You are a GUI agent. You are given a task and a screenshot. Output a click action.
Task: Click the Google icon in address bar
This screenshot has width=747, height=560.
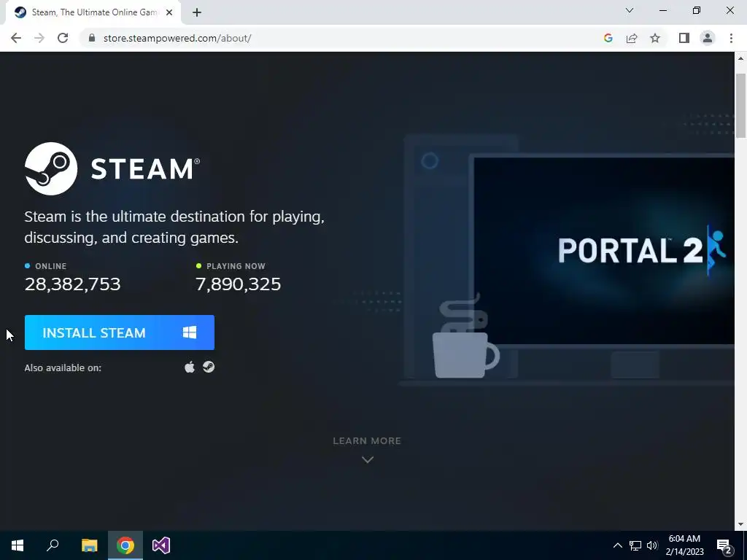point(608,38)
